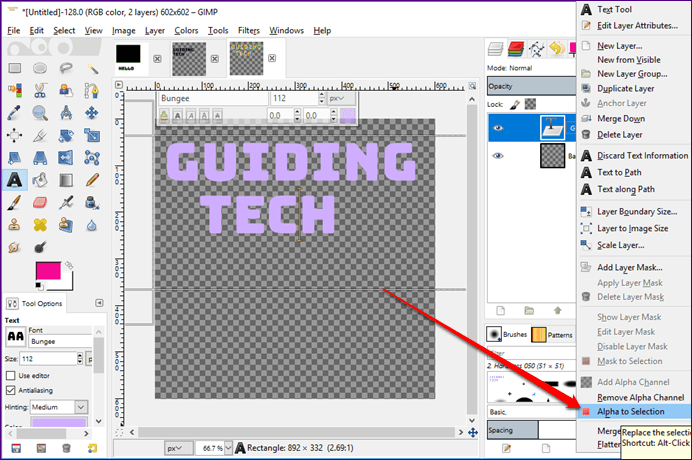Select the Background layer thumbnail
Screen dimensions: 692x460
[x=552, y=156]
